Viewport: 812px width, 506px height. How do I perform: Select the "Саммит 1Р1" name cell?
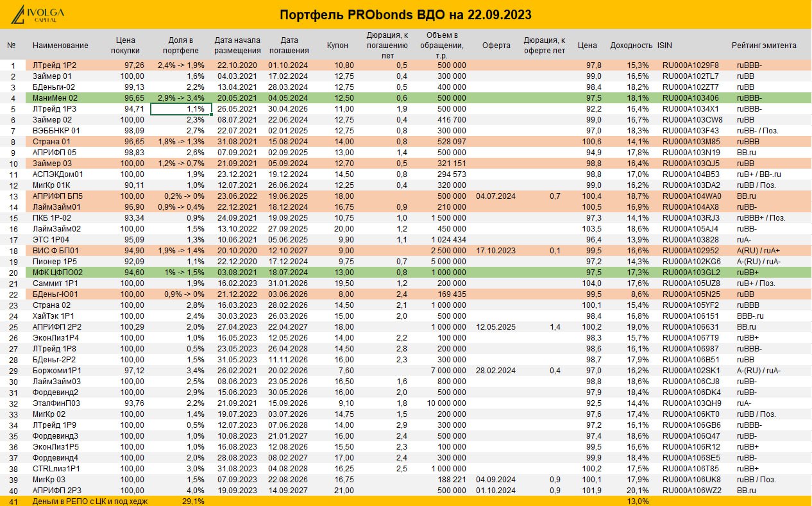click(55, 283)
